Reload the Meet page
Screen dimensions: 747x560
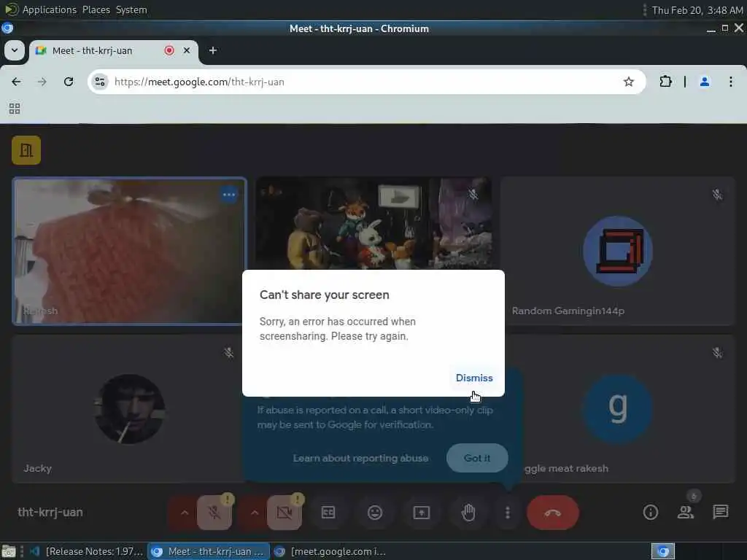pyautogui.click(x=69, y=82)
